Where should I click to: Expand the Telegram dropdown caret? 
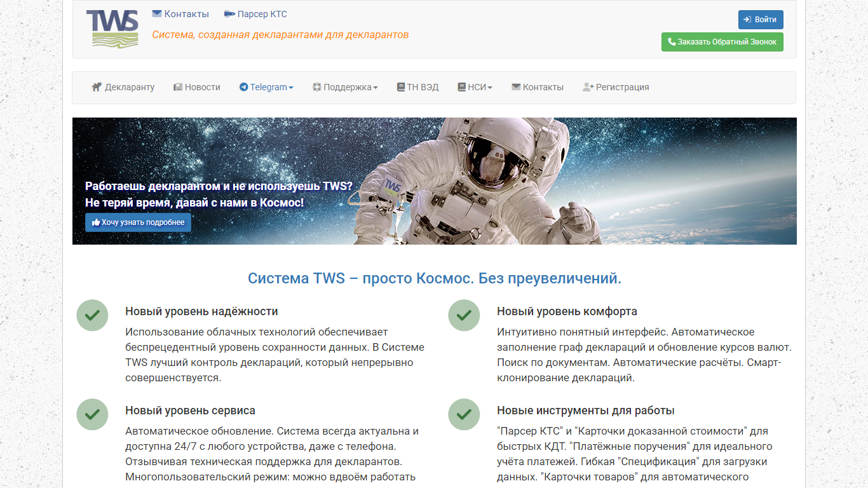click(291, 88)
